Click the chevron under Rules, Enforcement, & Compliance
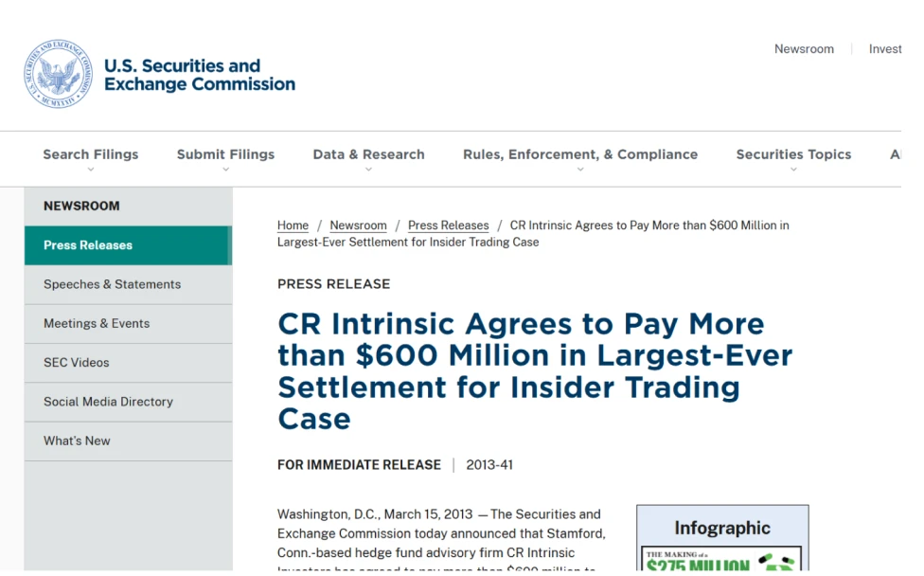924x576 pixels. pyautogui.click(x=580, y=170)
